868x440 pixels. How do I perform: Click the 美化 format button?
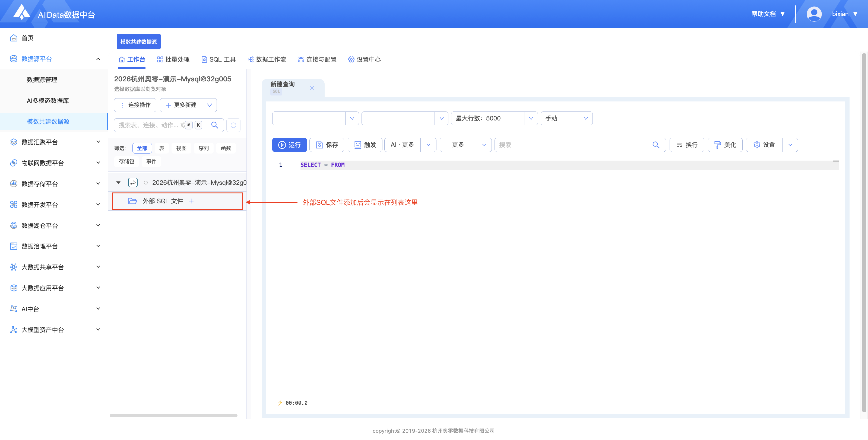point(725,145)
